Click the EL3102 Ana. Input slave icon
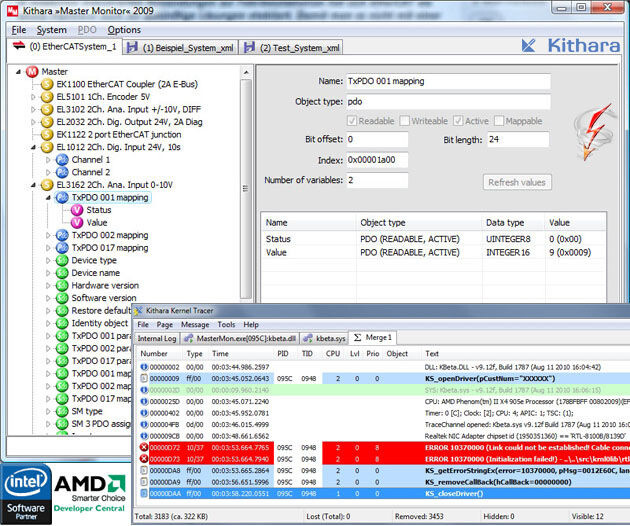Viewport: 630px width, 526px height. point(47,109)
